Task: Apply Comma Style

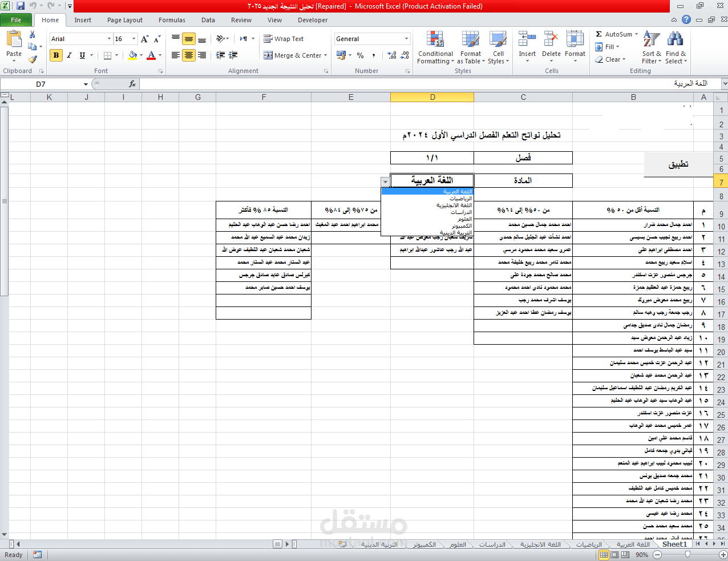Action: tap(374, 55)
